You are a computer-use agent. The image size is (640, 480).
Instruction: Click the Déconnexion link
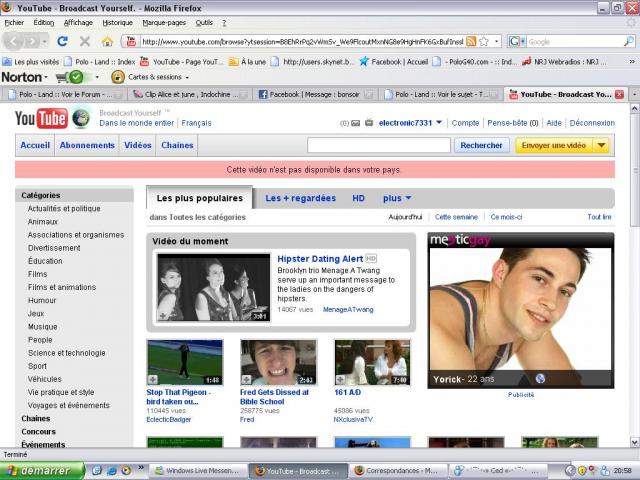tap(592, 123)
